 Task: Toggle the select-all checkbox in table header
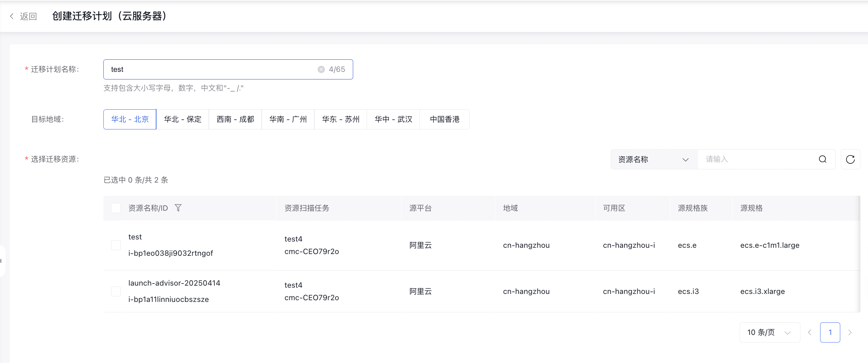pyautogui.click(x=116, y=208)
